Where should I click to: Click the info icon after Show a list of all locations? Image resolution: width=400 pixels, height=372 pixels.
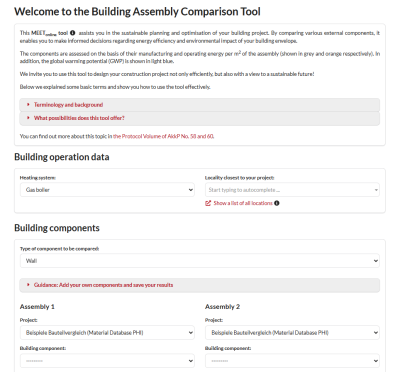click(x=277, y=203)
